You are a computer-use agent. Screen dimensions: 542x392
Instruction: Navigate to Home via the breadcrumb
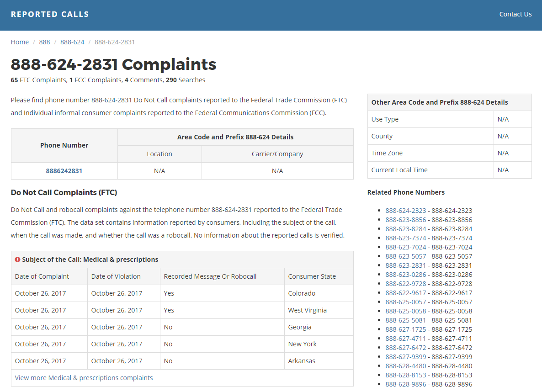[x=20, y=42]
